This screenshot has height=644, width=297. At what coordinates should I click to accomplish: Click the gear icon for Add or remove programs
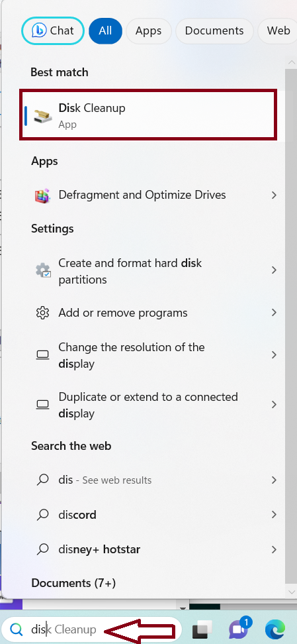[x=42, y=313]
